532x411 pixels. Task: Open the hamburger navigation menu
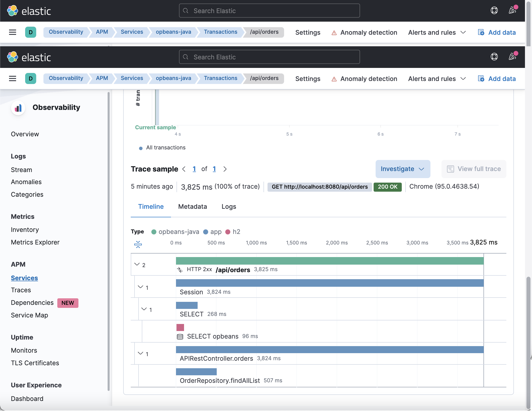tap(13, 78)
